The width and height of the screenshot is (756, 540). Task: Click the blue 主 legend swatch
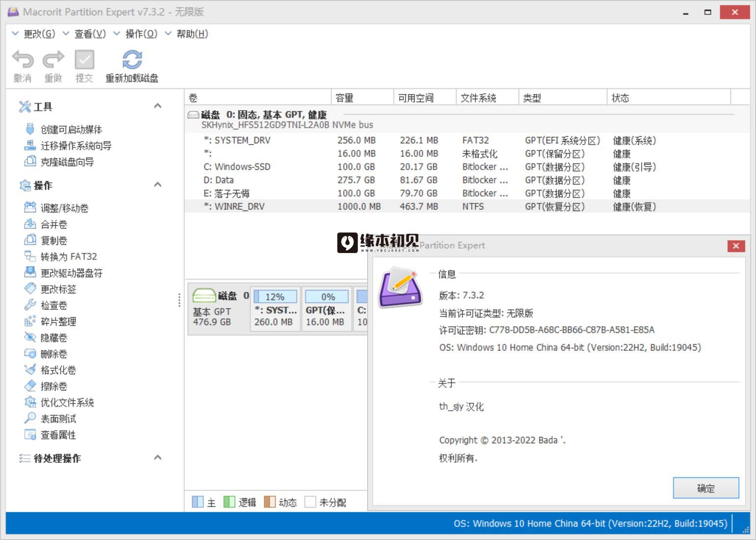point(198,502)
